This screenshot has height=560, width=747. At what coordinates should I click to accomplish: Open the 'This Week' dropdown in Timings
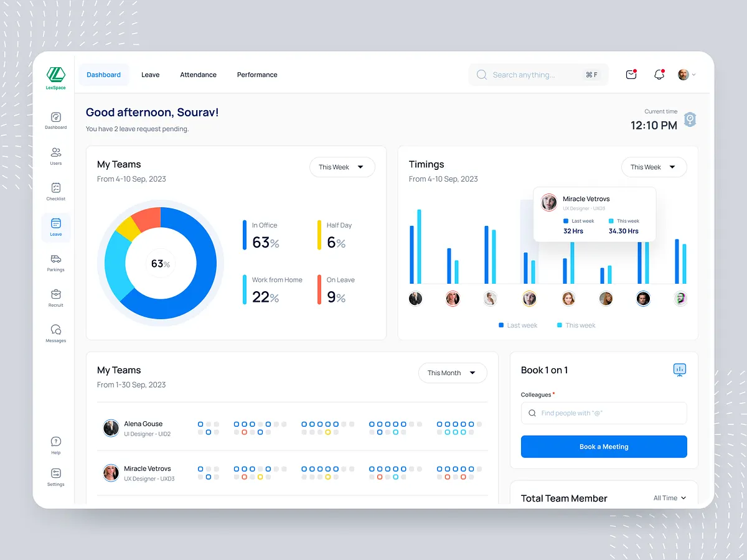(x=654, y=167)
